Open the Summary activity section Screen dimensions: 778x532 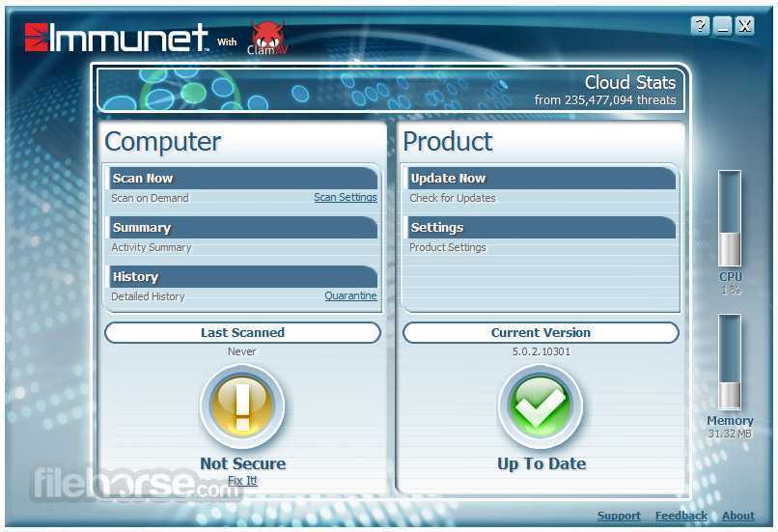click(x=142, y=228)
